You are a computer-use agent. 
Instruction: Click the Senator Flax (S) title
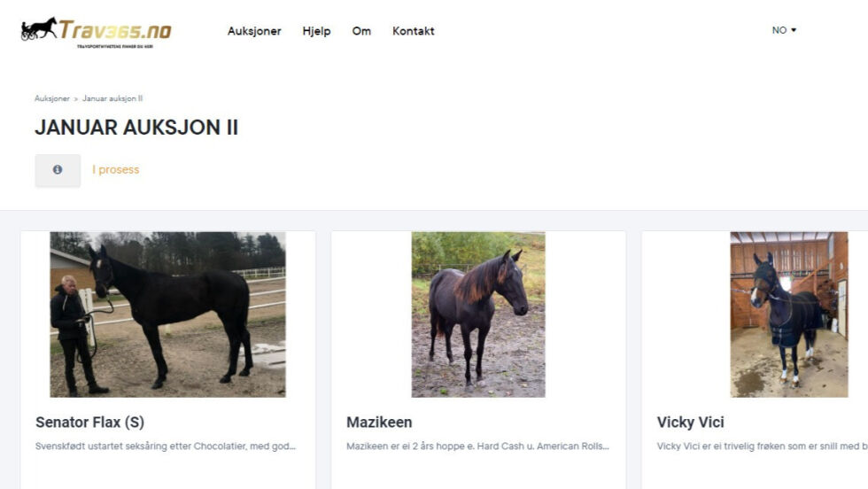[89, 423]
